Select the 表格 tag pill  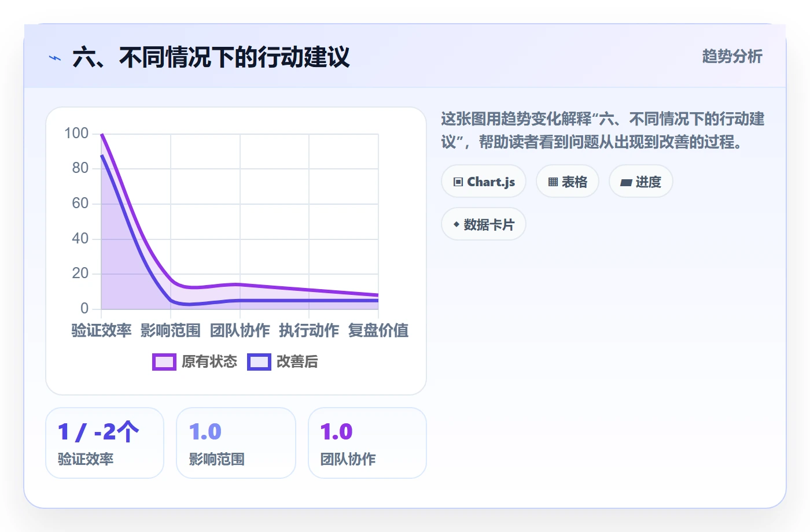568,182
